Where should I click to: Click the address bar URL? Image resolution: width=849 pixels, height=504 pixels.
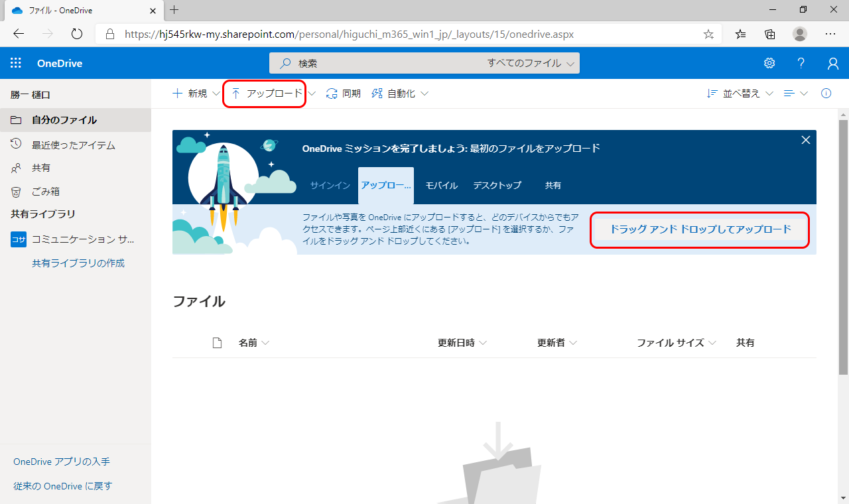[x=350, y=34]
